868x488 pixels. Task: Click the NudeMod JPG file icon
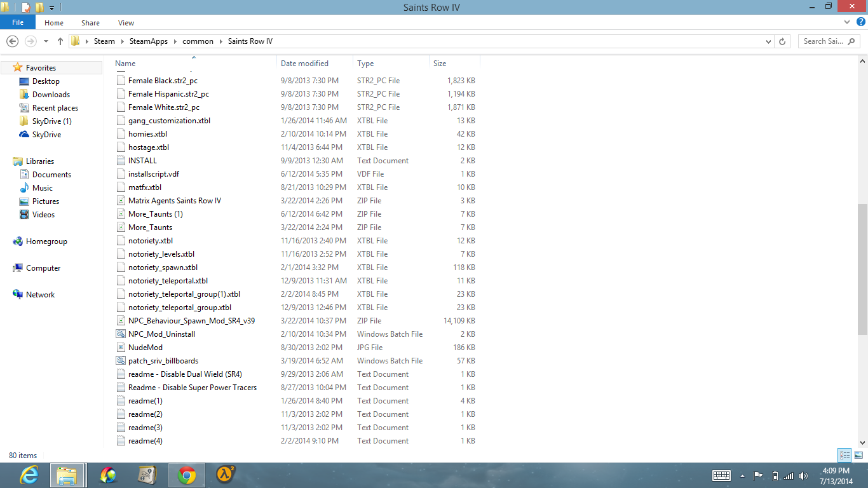point(121,348)
